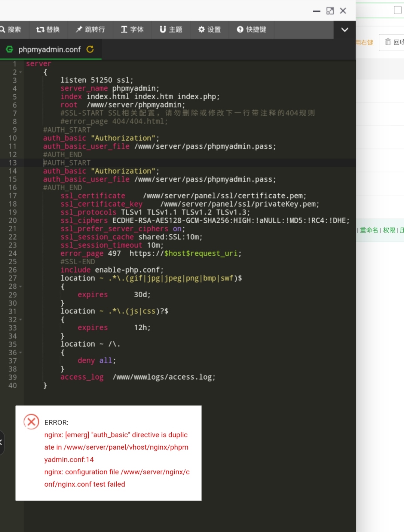Open 跳转行 go-to-line tool
This screenshot has width=404, height=532.
(x=90, y=30)
